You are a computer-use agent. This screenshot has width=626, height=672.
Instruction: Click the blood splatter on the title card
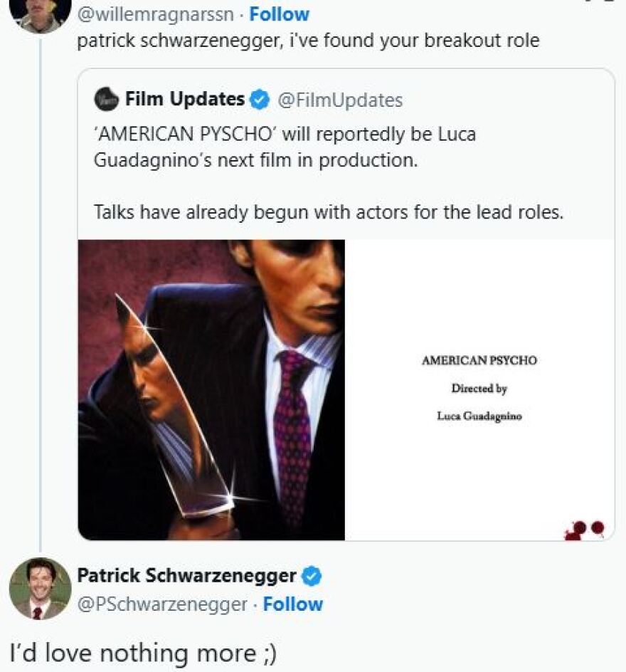pos(585,530)
